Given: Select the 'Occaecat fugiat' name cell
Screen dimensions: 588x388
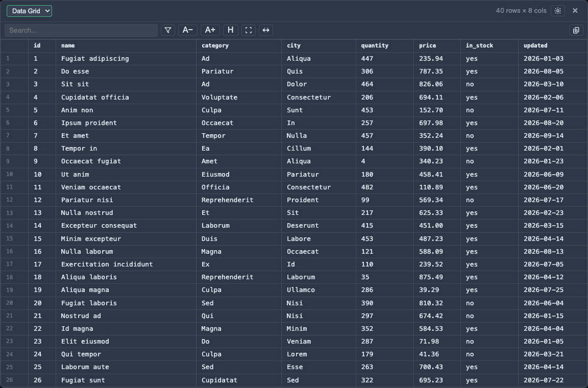Looking at the screenshot, I should click(126, 161).
